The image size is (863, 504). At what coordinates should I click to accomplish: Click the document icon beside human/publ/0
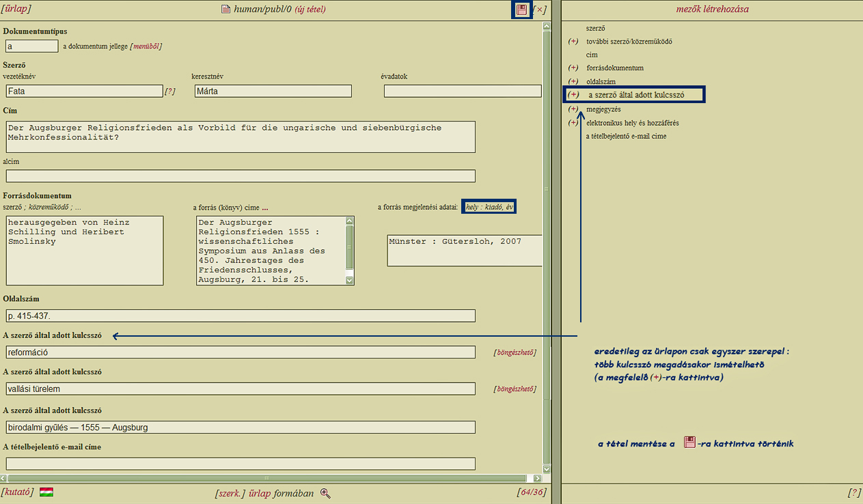pos(226,10)
